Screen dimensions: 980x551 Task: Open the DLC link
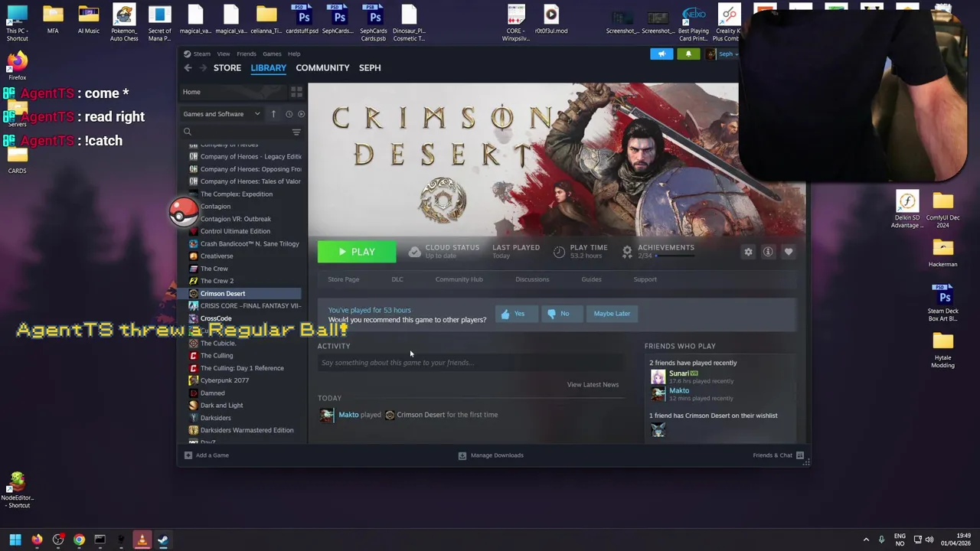pyautogui.click(x=397, y=279)
